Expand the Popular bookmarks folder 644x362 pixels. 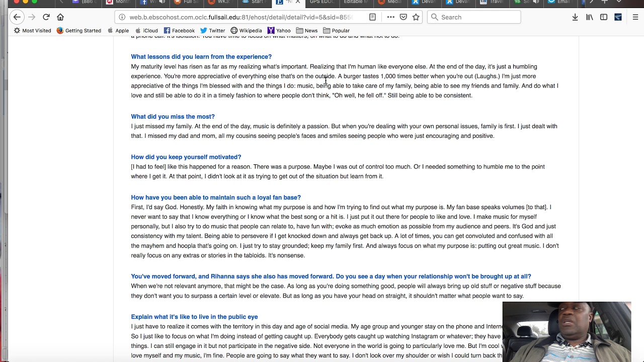(336, 31)
